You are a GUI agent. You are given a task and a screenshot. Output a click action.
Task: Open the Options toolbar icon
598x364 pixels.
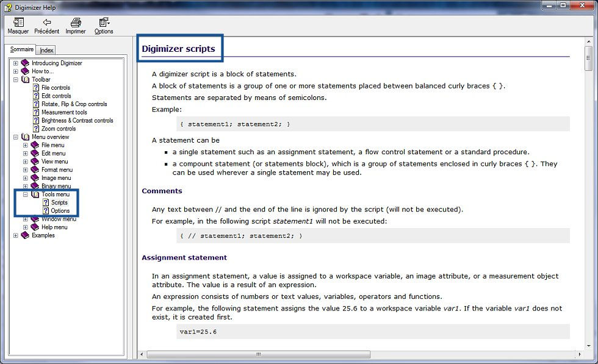pyautogui.click(x=104, y=23)
